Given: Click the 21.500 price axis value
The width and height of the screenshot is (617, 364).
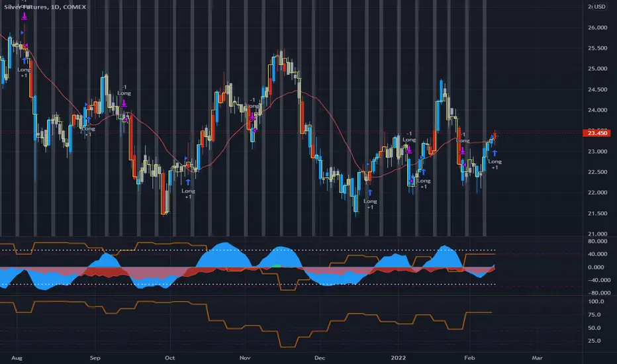Looking at the screenshot, I should [x=597, y=213].
